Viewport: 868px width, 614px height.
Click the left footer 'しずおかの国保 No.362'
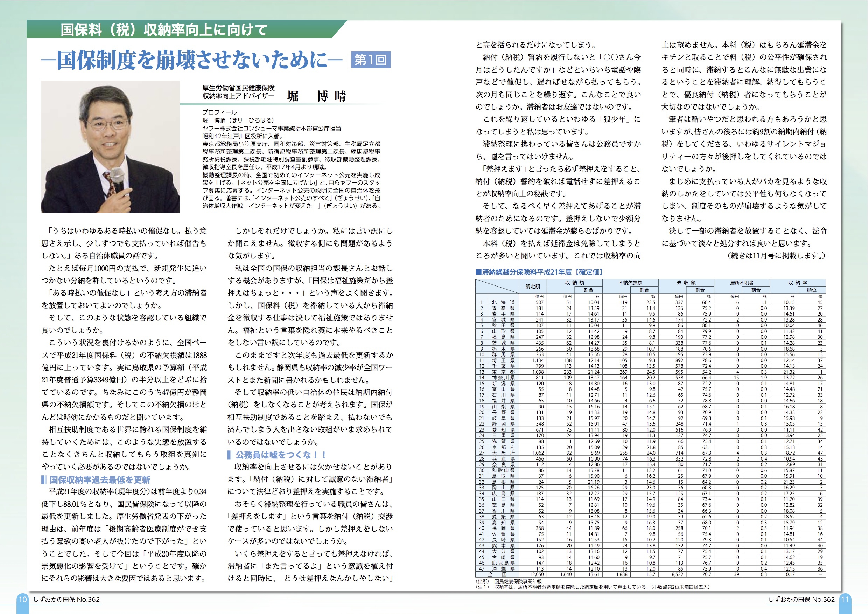[x=66, y=599]
